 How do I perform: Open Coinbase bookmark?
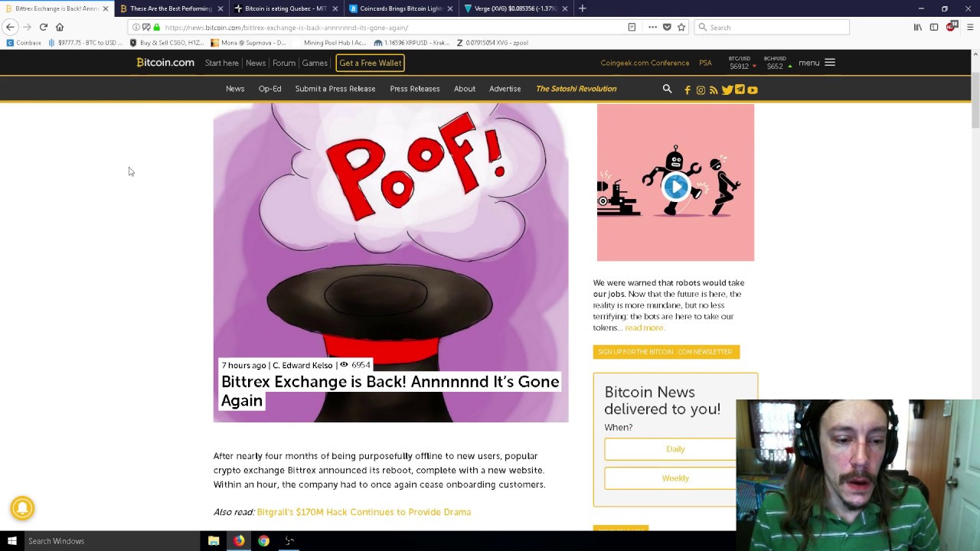(x=24, y=43)
